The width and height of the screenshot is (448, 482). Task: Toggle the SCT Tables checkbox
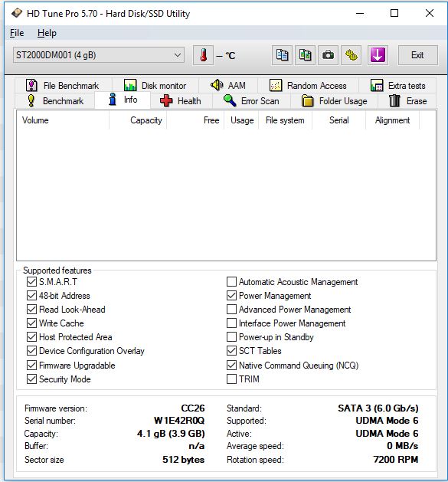[x=231, y=351]
